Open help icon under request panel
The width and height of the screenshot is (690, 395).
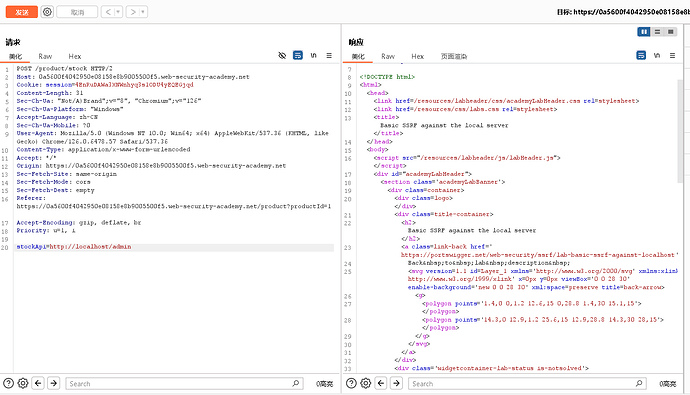click(x=8, y=384)
